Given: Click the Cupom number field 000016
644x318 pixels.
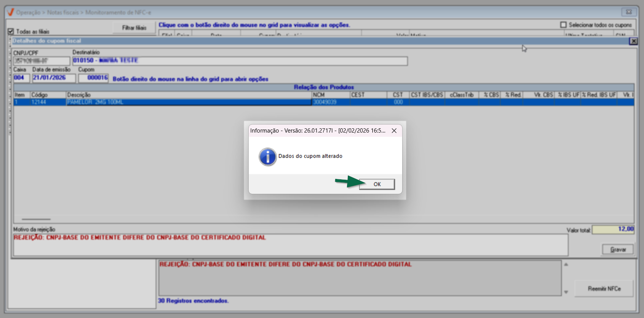Looking at the screenshot, I should click(93, 78).
